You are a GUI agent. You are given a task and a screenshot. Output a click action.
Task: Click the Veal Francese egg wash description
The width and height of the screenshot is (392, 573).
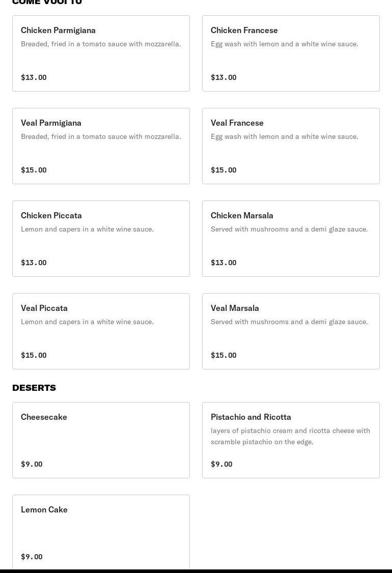(x=284, y=136)
